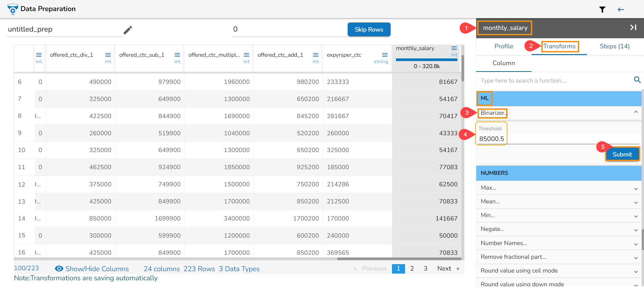This screenshot has width=644, height=291.
Task: Click the Threshold input field
Action: [x=557, y=139]
